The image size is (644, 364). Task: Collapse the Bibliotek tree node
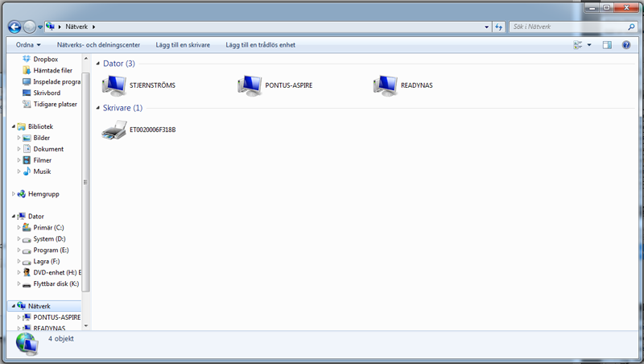point(14,126)
